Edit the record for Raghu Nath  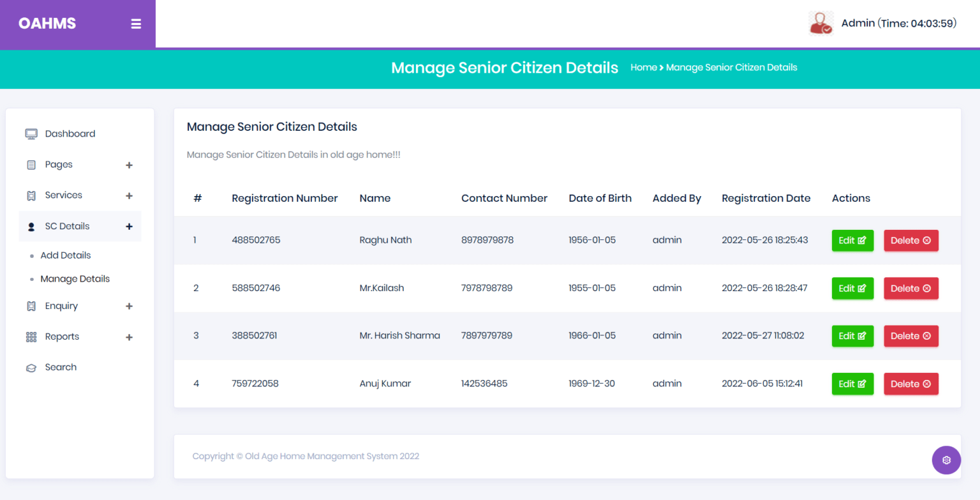pyautogui.click(x=852, y=240)
